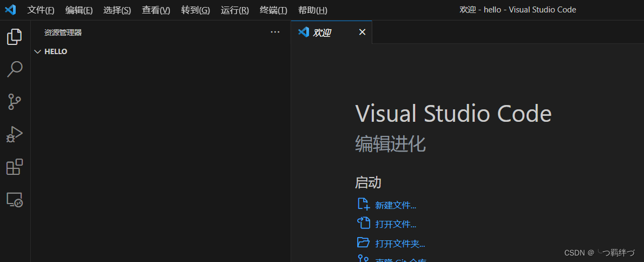Open the Run and Debug view icon

coord(15,134)
